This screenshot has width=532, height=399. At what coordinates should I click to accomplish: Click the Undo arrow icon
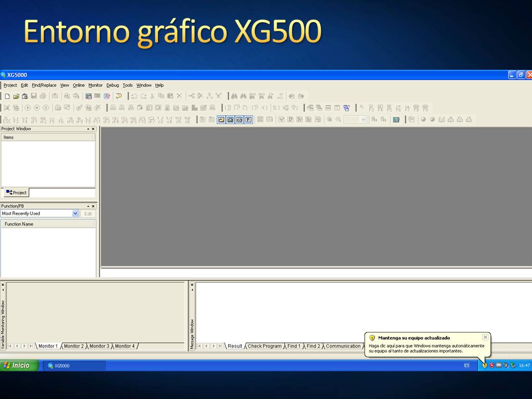click(134, 96)
